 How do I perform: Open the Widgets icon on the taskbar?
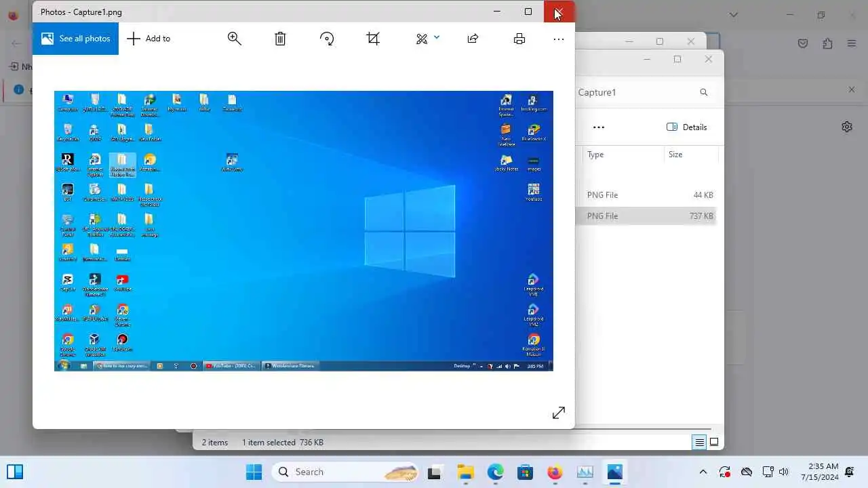click(15, 472)
